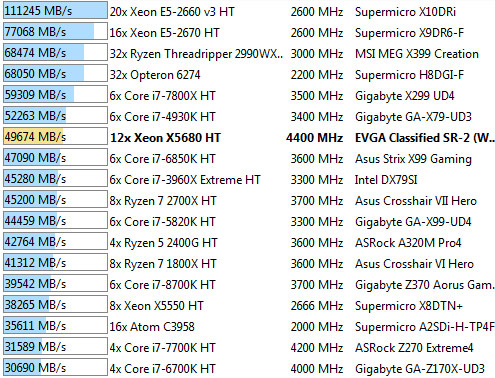
Task: Select the 3500 MHz clock value
Action: (317, 96)
